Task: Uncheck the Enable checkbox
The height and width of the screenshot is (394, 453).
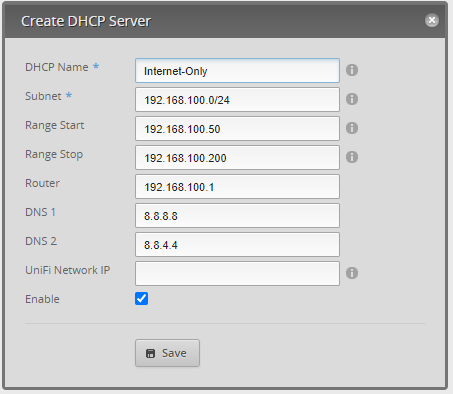Action: [x=141, y=299]
